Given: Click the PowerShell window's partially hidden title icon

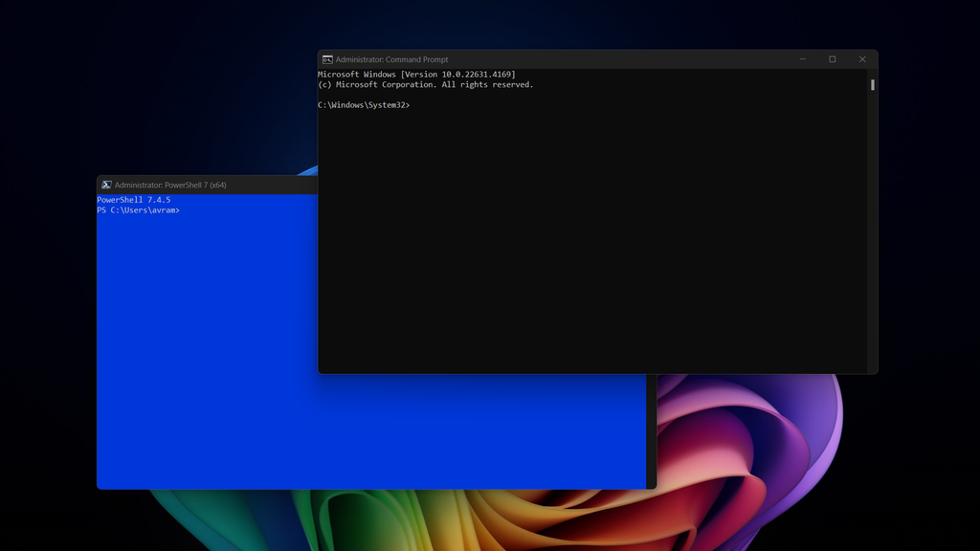Looking at the screenshot, I should pyautogui.click(x=104, y=184).
